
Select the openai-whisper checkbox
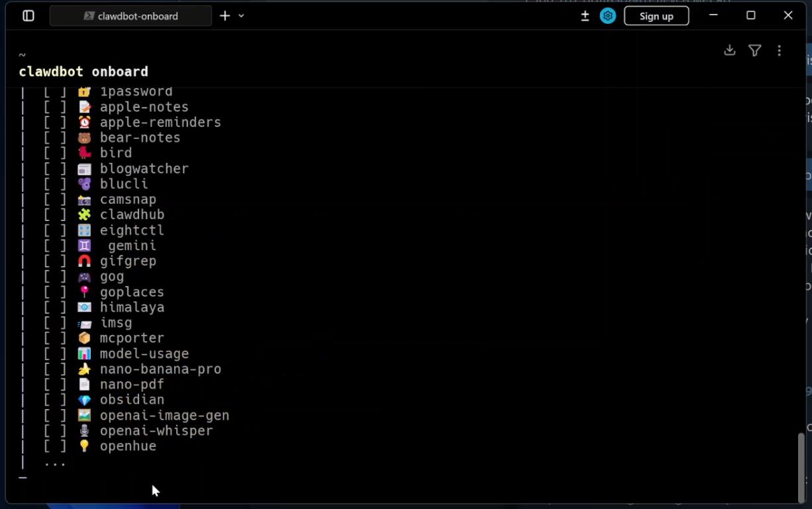(x=55, y=431)
